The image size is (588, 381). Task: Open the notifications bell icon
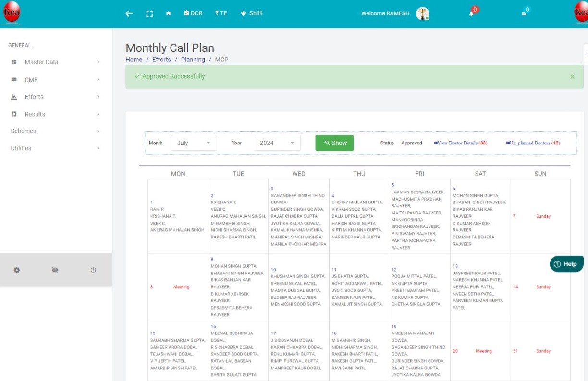tap(472, 13)
